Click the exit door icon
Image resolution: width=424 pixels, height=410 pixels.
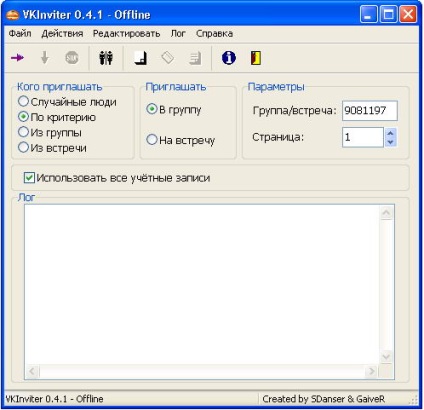click(256, 58)
